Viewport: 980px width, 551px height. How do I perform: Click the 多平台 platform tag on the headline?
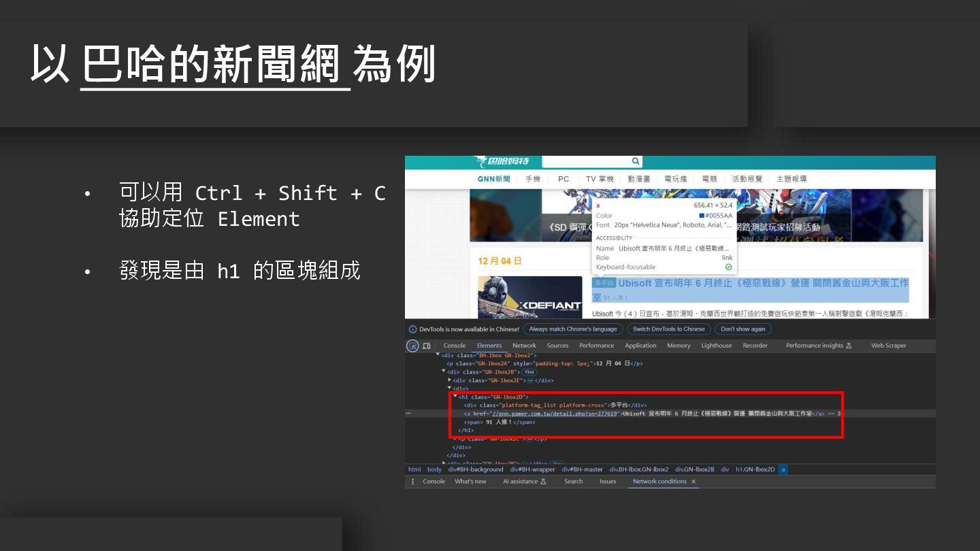pyautogui.click(x=604, y=282)
